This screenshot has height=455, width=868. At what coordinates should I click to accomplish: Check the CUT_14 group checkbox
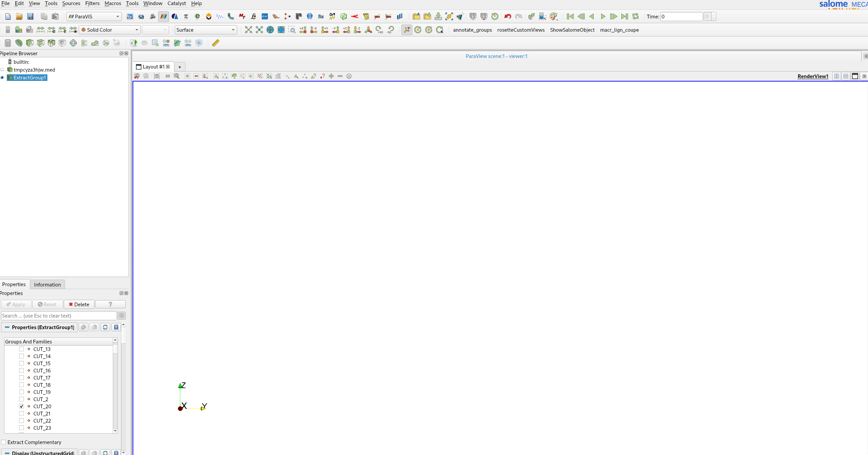pos(21,356)
